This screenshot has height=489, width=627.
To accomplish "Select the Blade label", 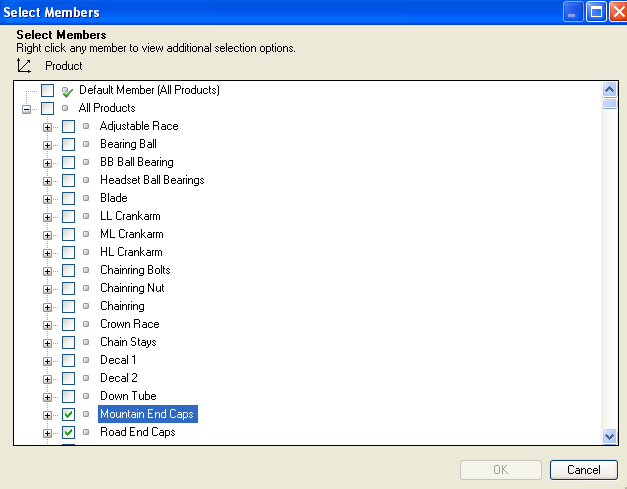I will (x=114, y=198).
